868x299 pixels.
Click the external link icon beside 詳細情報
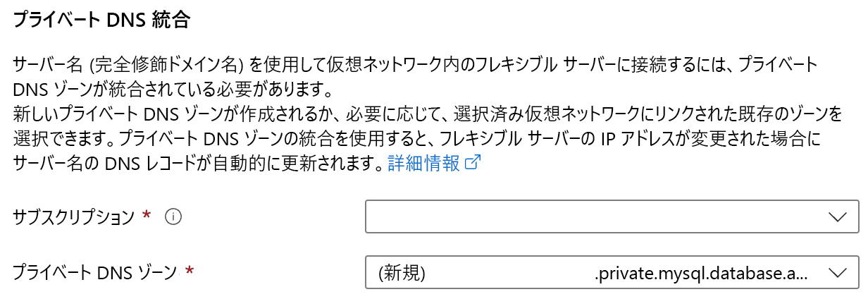click(473, 164)
